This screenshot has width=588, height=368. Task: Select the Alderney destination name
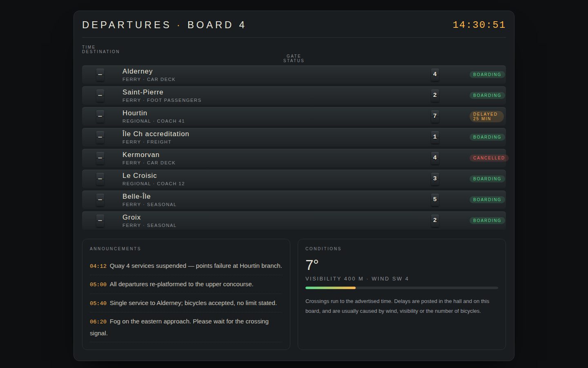click(138, 71)
